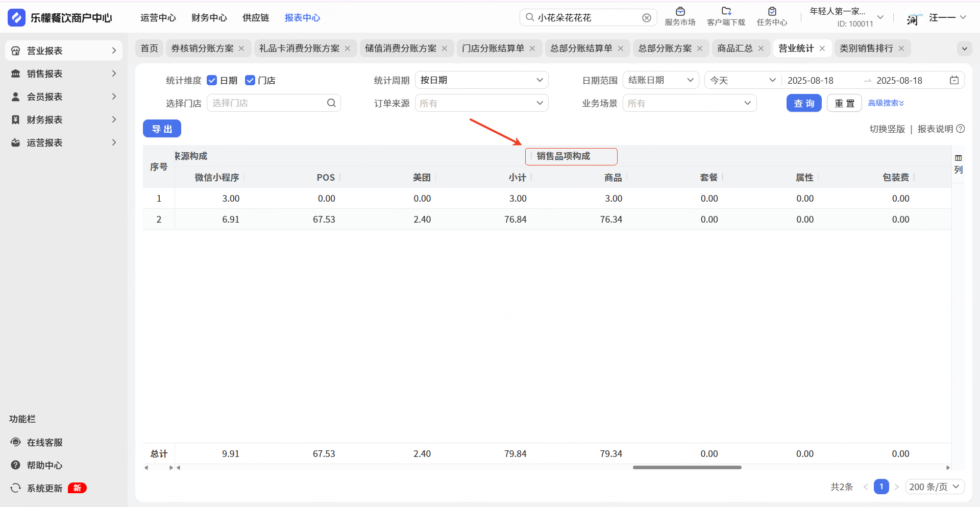
Task: Open the 客户端下载 icon
Action: pos(726,11)
